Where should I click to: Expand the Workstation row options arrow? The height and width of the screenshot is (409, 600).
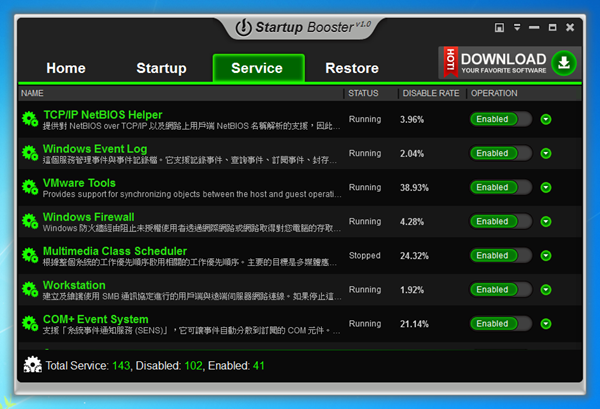[x=546, y=290]
